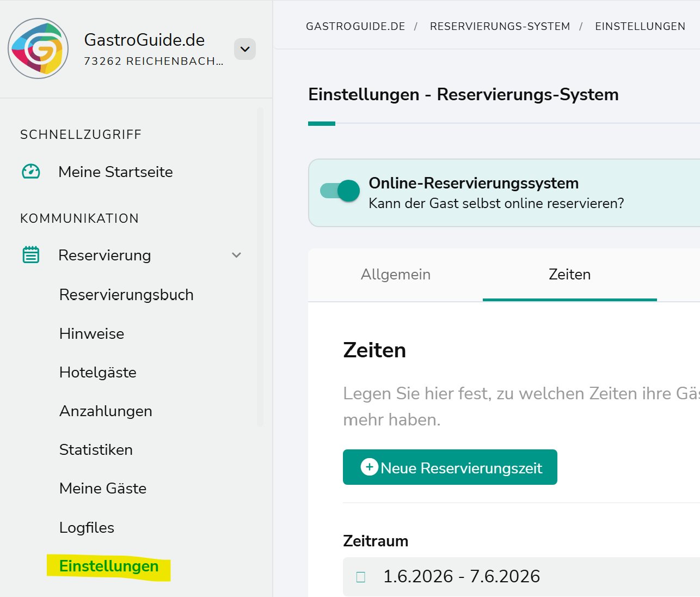Click Neue Reservierungszeit button
Image resolution: width=700 pixels, height=597 pixels.
point(450,467)
